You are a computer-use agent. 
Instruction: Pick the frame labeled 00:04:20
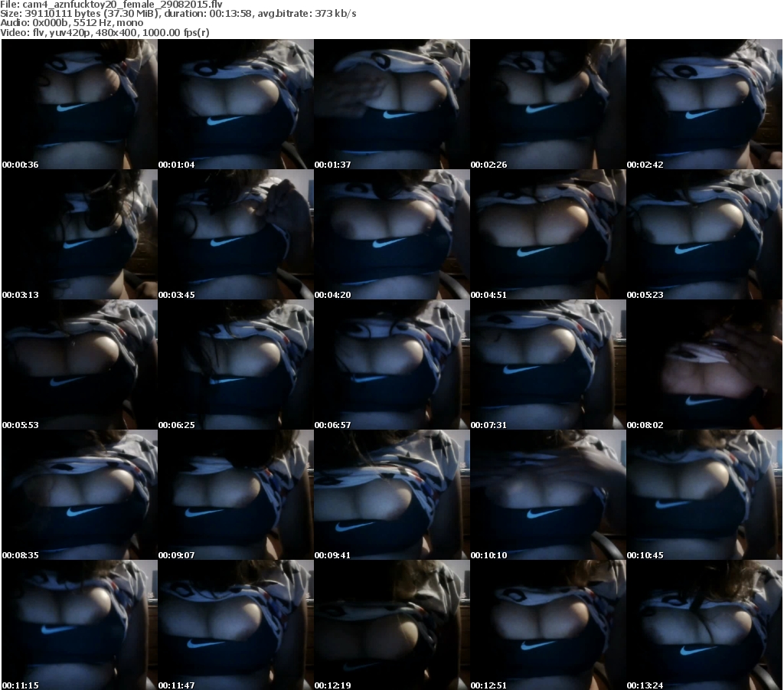point(392,234)
